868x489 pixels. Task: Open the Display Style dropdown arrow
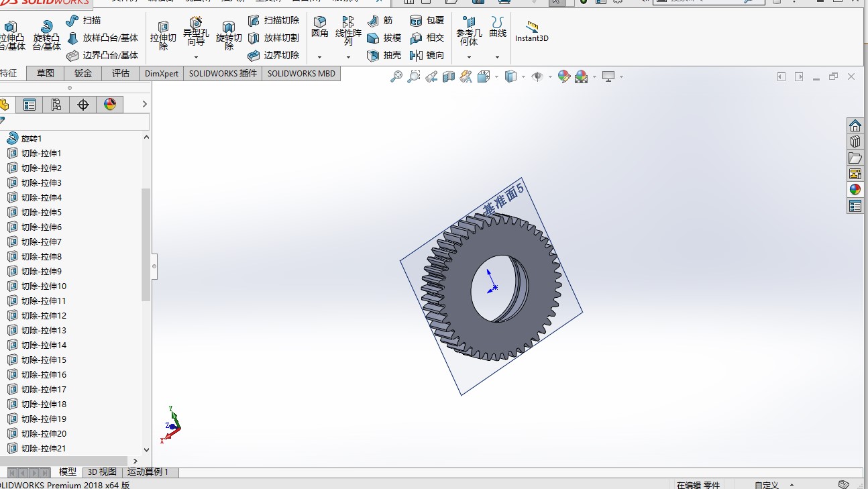[523, 76]
